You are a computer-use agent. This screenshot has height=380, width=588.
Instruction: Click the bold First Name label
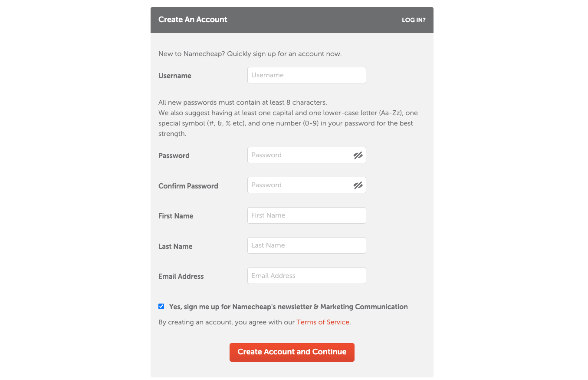[x=176, y=216]
